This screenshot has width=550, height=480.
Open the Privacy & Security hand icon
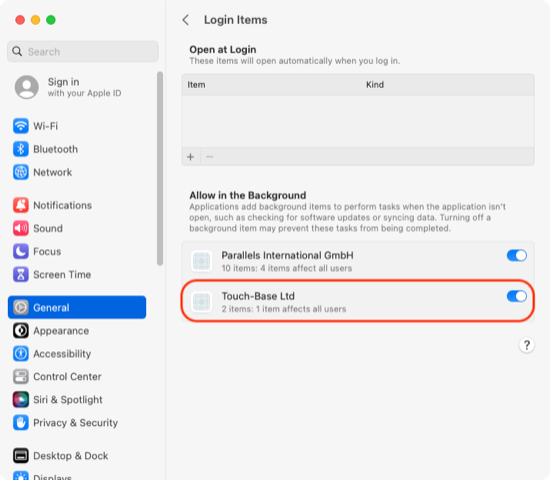point(21,423)
